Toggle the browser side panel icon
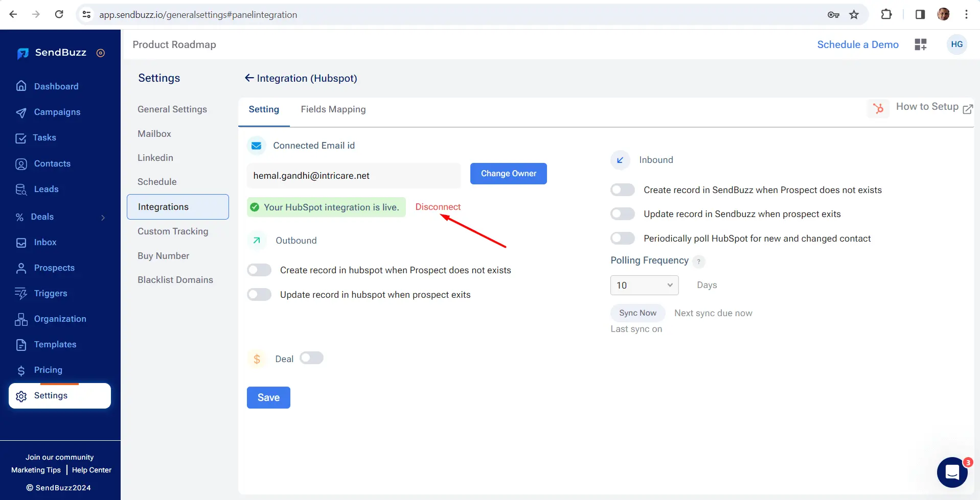The width and height of the screenshot is (980, 500). click(x=920, y=14)
